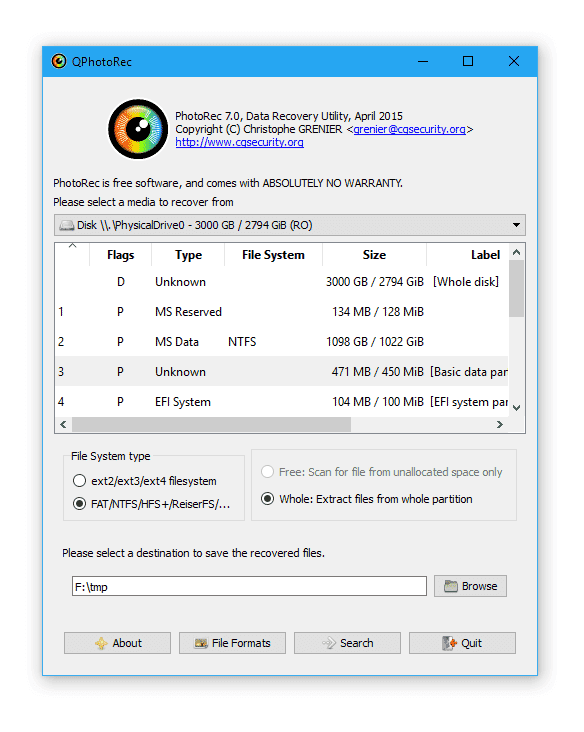Viewport: 584px width, 732px height.
Task: Select FAT/NTFS/HFS+/ReiserFS radio option
Action: point(79,504)
